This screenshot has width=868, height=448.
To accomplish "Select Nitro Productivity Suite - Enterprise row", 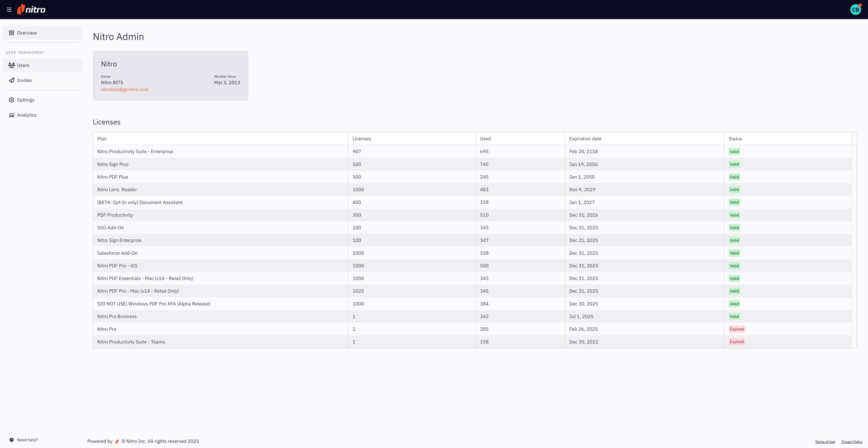I will (x=472, y=151).
